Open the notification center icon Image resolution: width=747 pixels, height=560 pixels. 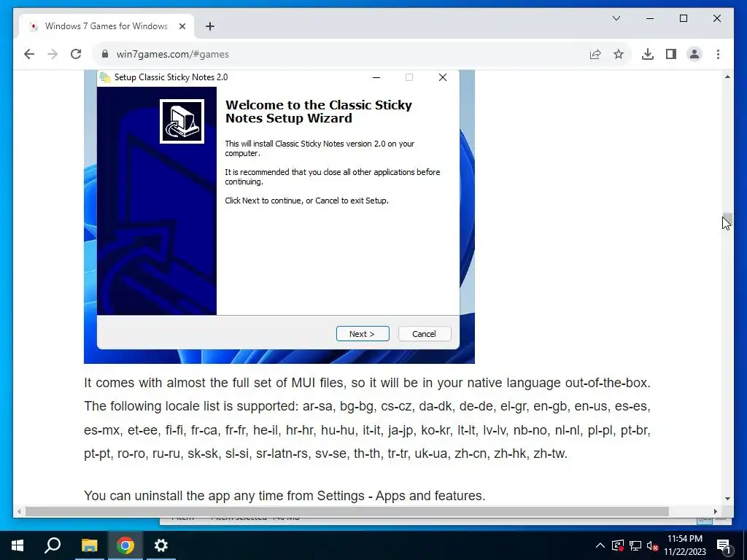[x=724, y=546]
